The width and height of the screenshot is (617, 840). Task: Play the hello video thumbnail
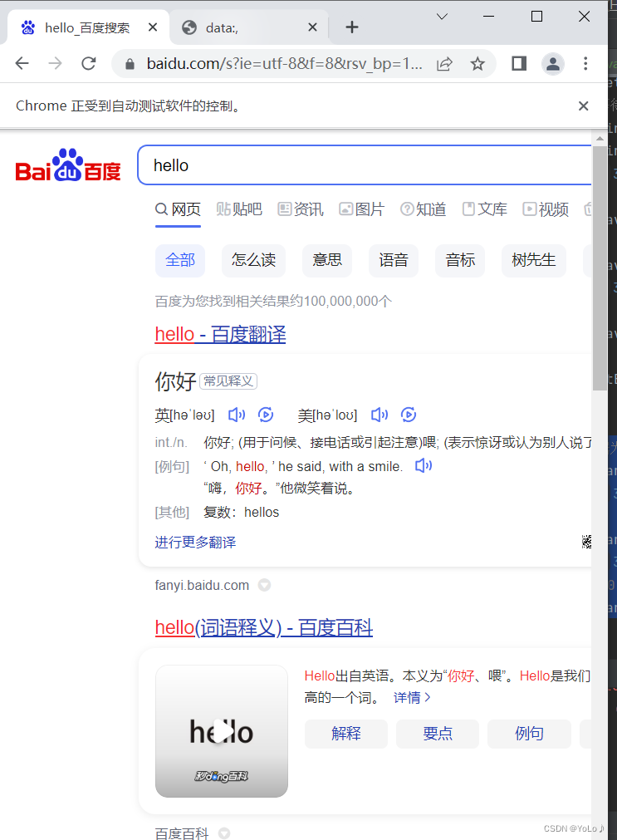point(222,731)
